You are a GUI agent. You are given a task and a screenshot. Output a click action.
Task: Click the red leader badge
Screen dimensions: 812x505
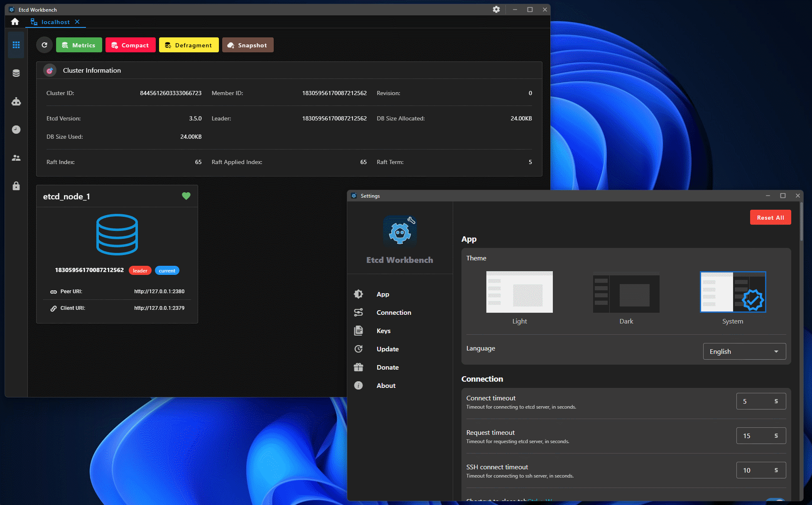coord(140,270)
